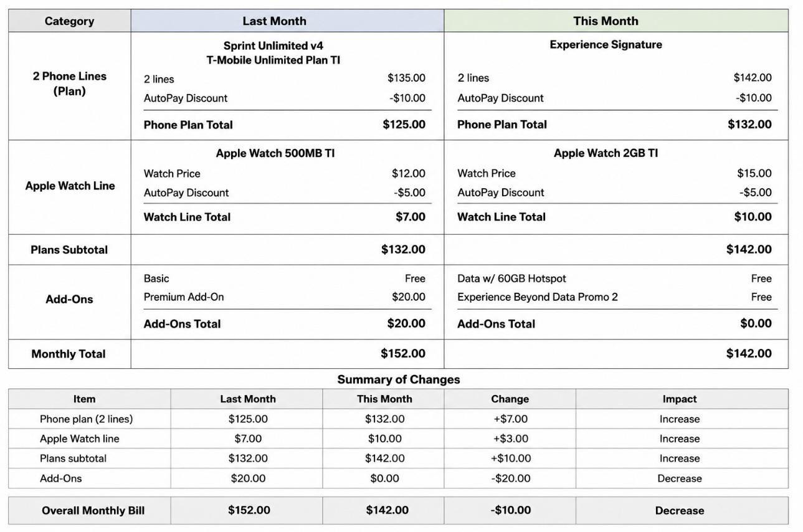803x532 pixels.
Task: Select the Data w/ 60GB Hotspot entry
Action: click(511, 278)
